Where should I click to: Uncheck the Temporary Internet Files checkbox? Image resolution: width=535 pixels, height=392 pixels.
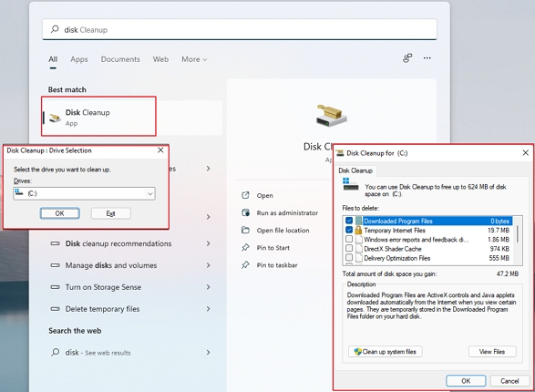349,230
